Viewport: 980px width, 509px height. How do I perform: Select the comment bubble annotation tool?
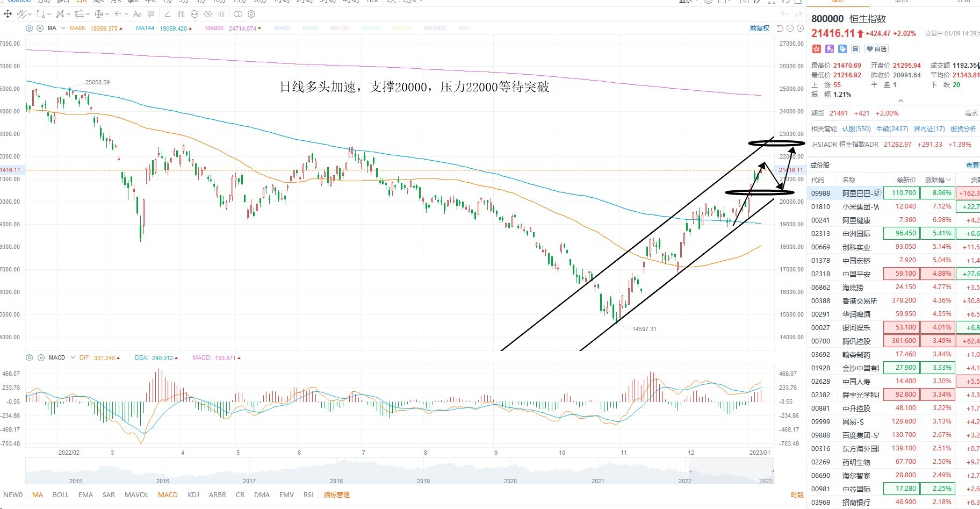tap(151, 14)
